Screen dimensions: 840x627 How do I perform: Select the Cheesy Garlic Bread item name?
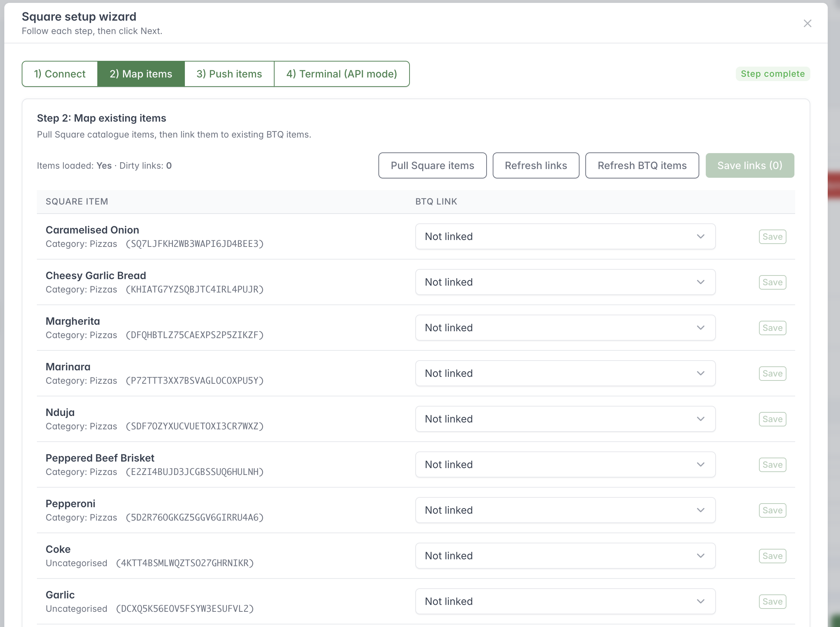tap(96, 275)
